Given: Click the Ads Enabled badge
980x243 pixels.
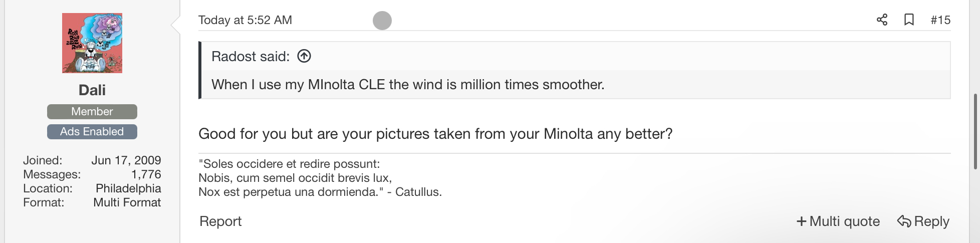Looking at the screenshot, I should click(92, 132).
